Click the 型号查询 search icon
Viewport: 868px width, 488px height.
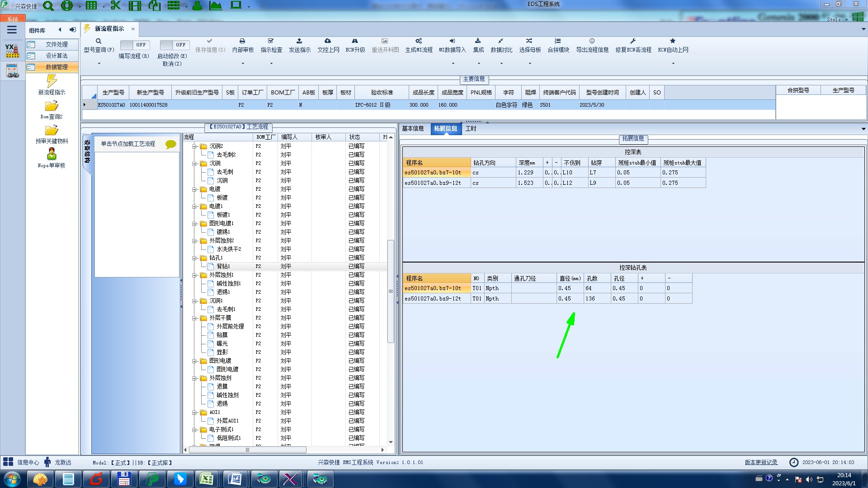(98, 41)
